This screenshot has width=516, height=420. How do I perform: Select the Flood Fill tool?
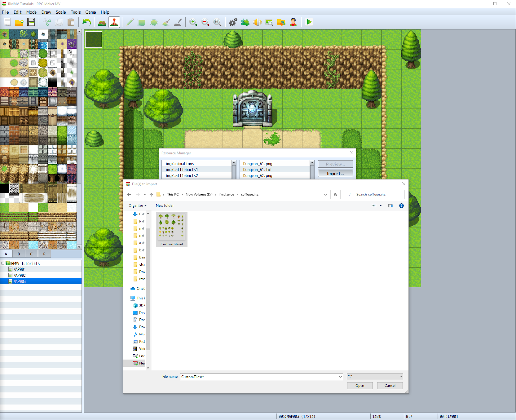(166, 22)
